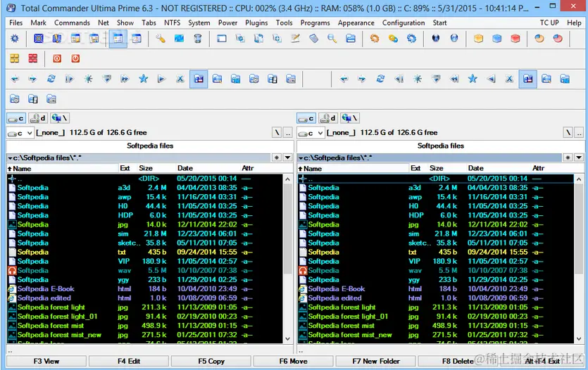Viewport: 588px width, 370px height.
Task: Select drive c button above the right panel
Action: [x=306, y=118]
